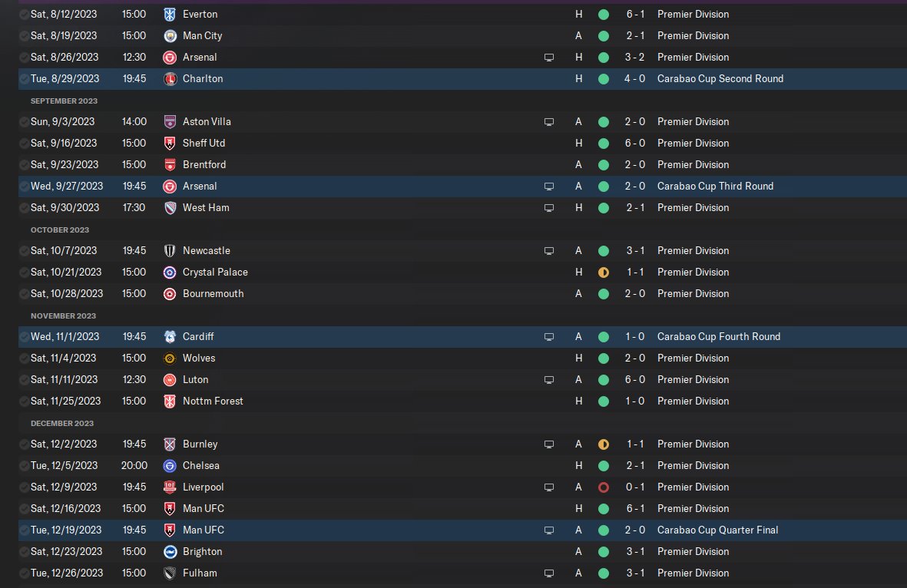The width and height of the screenshot is (907, 588).
Task: Click the check mark beside Sat, 8/12/2023
Action: (25, 15)
